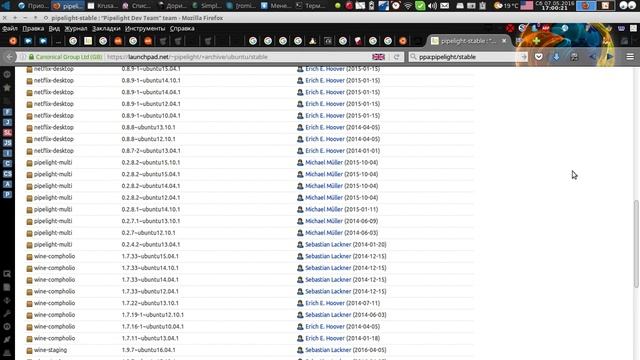Image resolution: width=640 pixels, height=360 pixels.
Task: Click the user icon beside Sebastian Lackner (2016-04-05)
Action: tap(300, 350)
